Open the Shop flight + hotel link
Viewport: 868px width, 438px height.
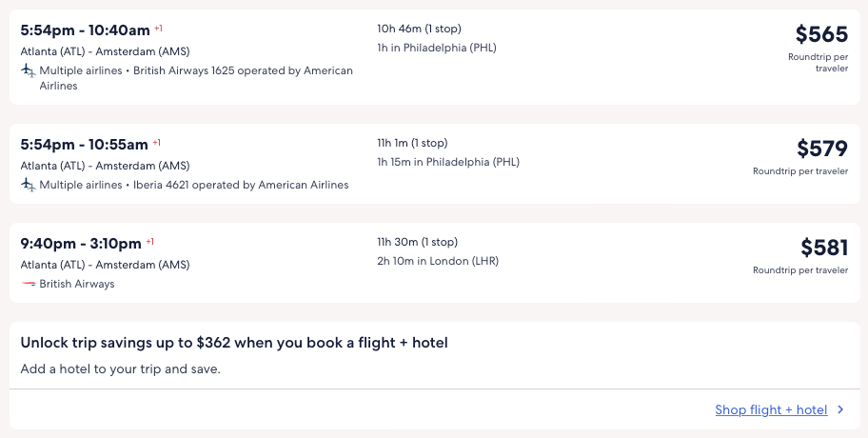coord(771,410)
